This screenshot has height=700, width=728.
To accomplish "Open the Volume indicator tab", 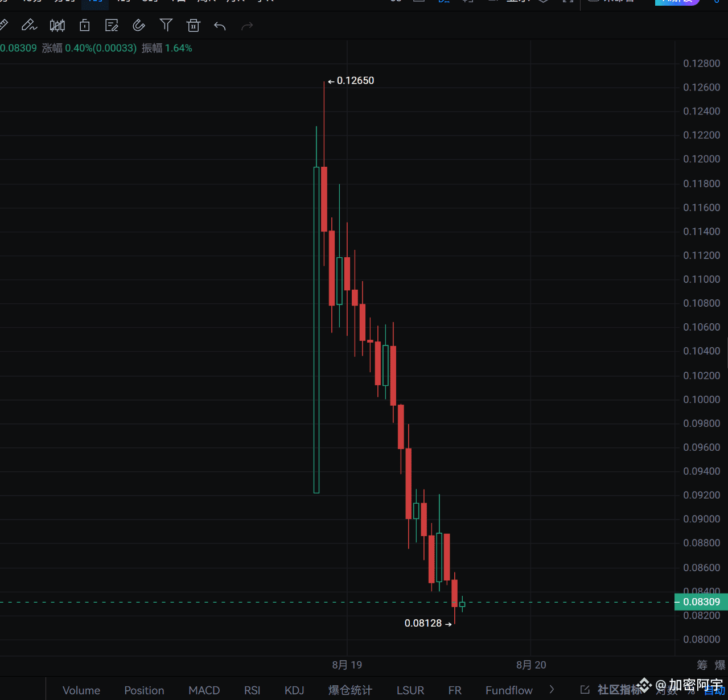I will (81, 690).
